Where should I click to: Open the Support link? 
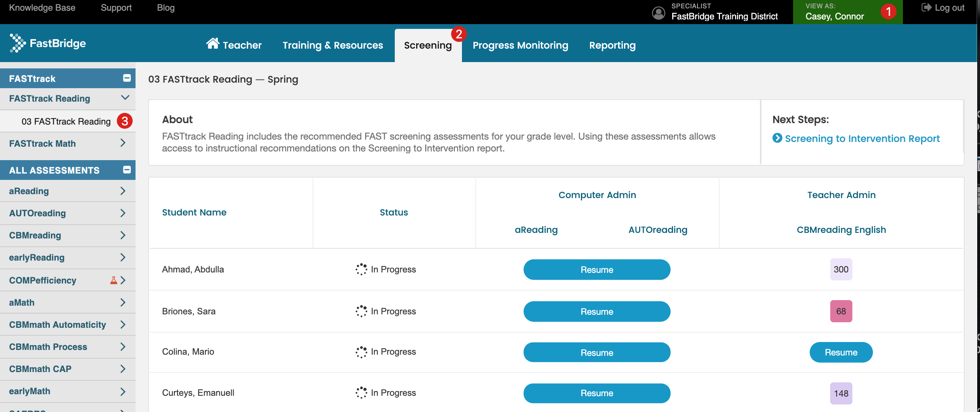116,8
